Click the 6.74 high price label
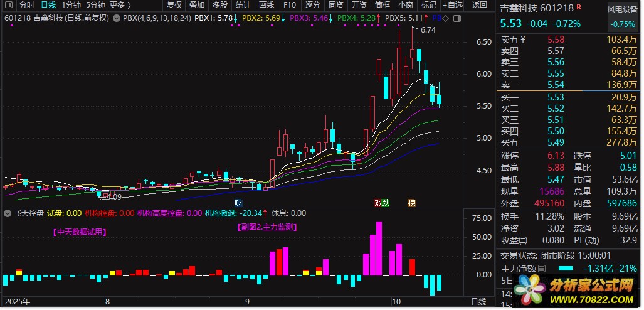Image resolution: width=644 pixels, height=310 pixels. [428, 30]
